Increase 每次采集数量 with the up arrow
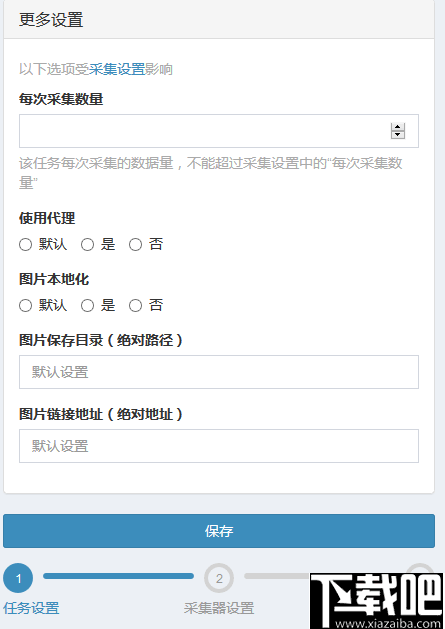 click(x=398, y=127)
